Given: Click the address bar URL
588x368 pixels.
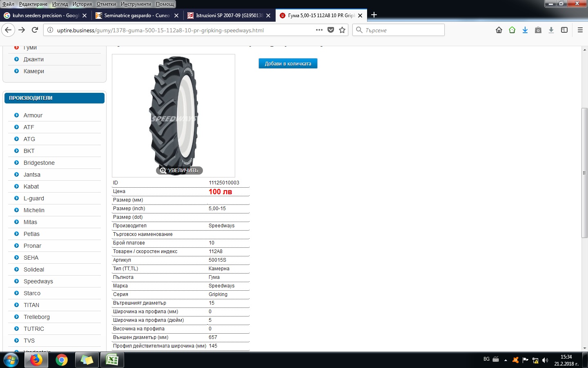Looking at the screenshot, I should point(160,30).
